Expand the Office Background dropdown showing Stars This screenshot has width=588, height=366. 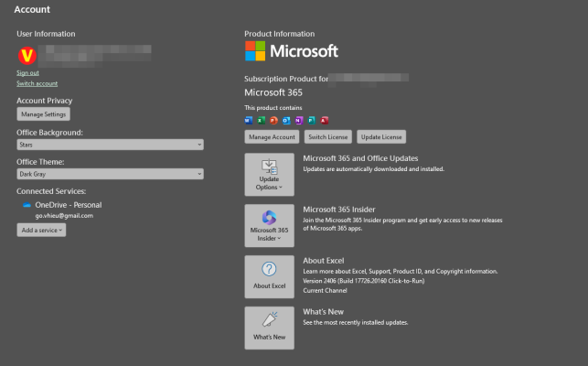(111, 145)
